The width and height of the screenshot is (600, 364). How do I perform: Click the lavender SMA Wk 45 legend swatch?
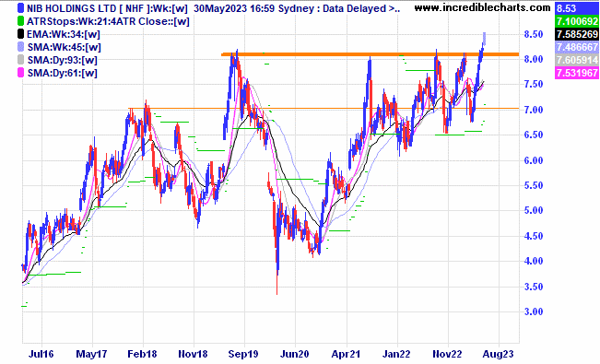coord(20,47)
